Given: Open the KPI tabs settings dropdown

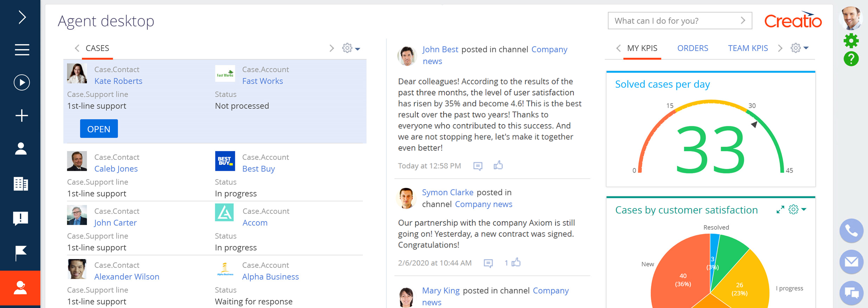Looking at the screenshot, I should (x=799, y=48).
